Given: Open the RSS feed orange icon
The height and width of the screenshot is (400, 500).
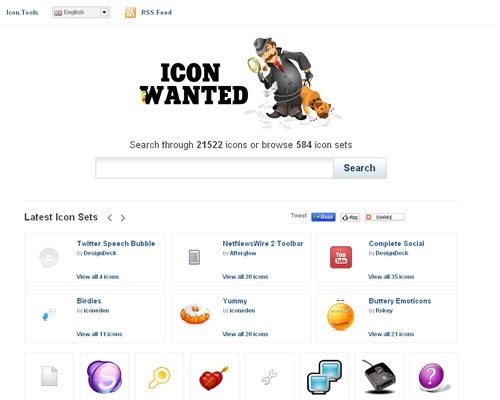Looking at the screenshot, I should [x=130, y=13].
